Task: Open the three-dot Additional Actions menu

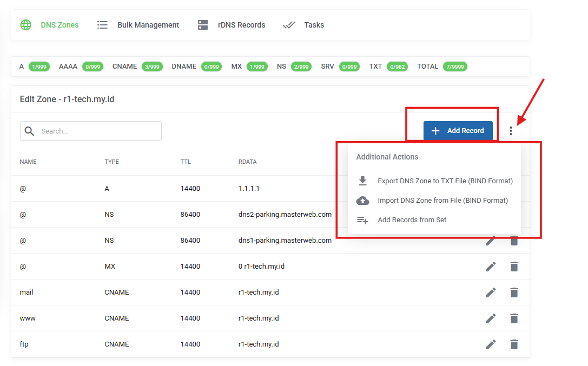Action: coord(511,130)
